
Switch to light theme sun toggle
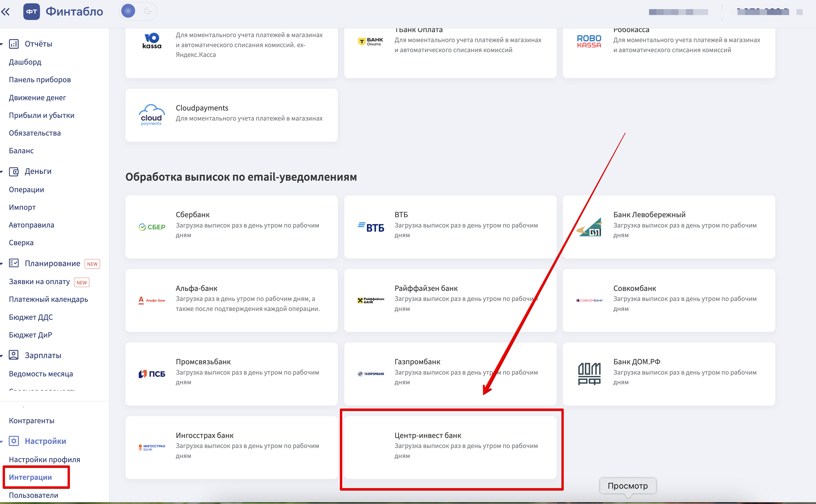click(x=128, y=11)
